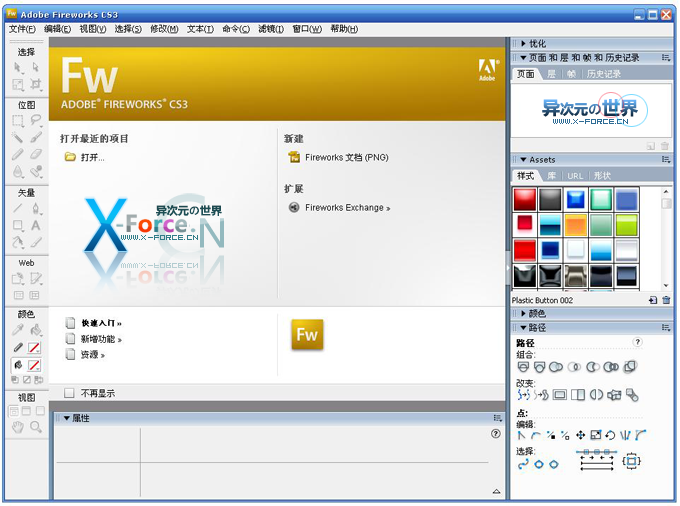Select the Brush tool
This screenshot has height=506, width=680.
tap(36, 137)
